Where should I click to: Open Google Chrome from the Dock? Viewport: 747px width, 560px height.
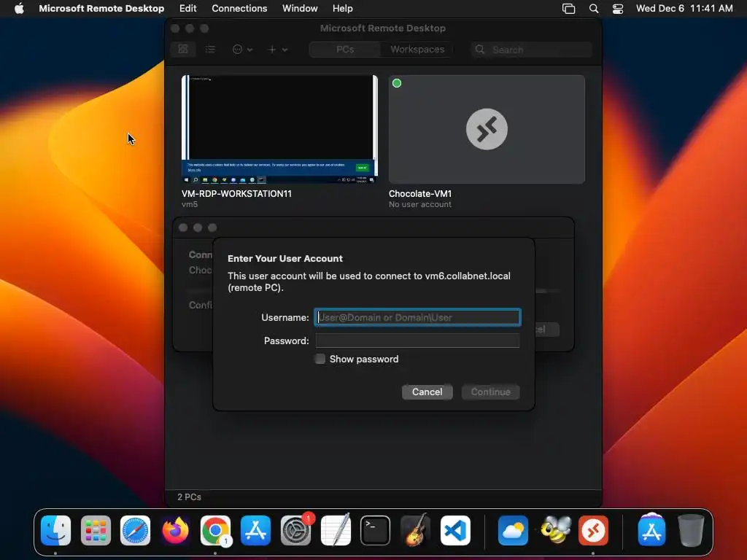click(x=215, y=531)
